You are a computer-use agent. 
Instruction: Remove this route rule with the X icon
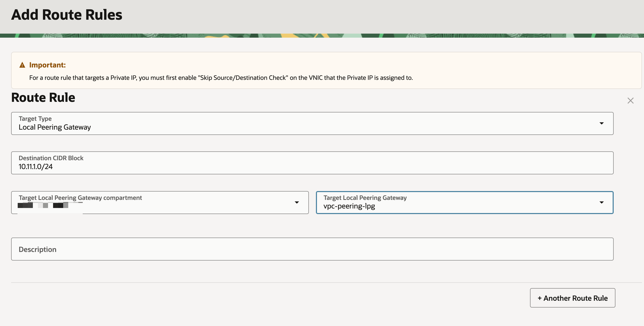tap(630, 101)
